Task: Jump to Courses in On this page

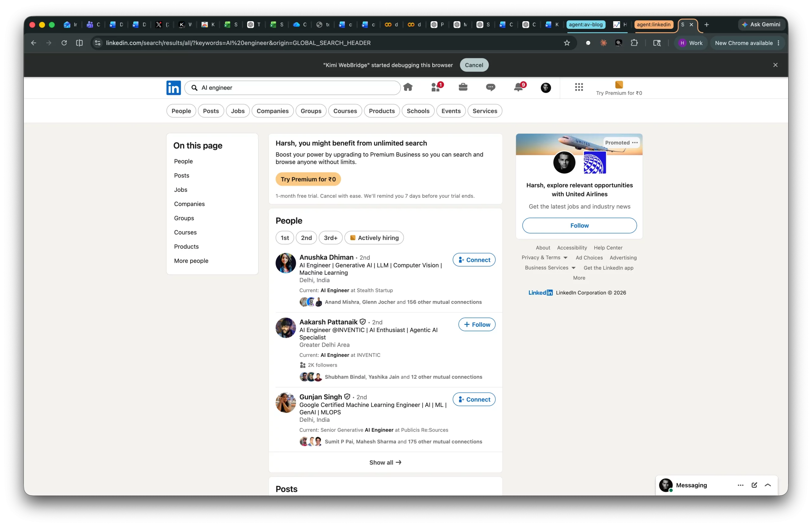Action: [x=185, y=232]
